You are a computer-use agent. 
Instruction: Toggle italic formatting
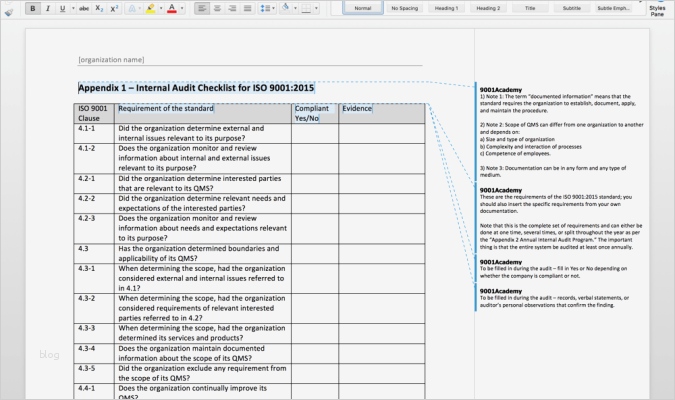47,7
